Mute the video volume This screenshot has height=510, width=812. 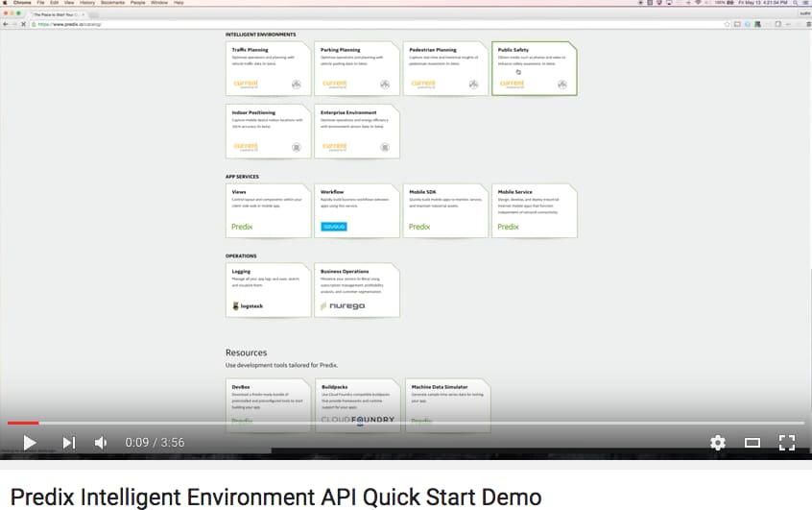pyautogui.click(x=101, y=443)
